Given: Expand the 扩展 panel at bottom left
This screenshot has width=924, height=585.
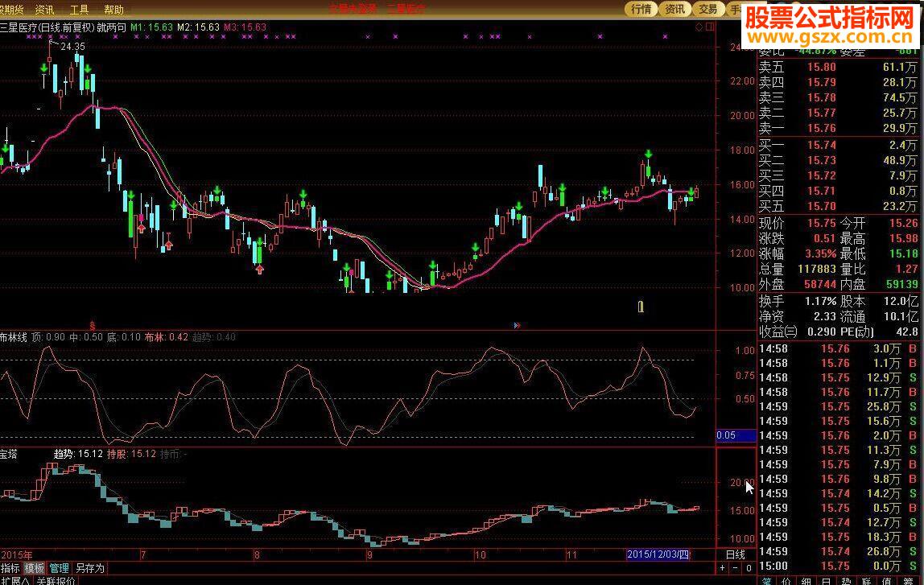Looking at the screenshot, I should point(14,580).
